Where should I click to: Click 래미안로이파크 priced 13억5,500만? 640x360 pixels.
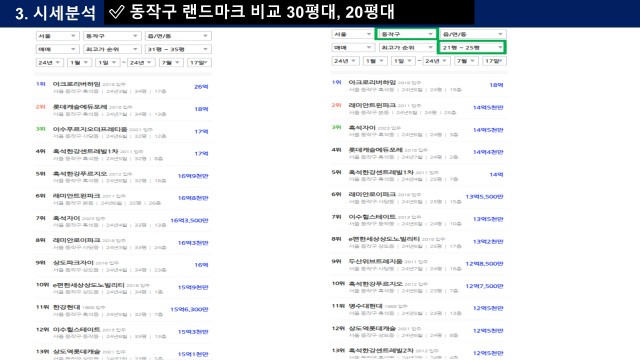(372, 194)
